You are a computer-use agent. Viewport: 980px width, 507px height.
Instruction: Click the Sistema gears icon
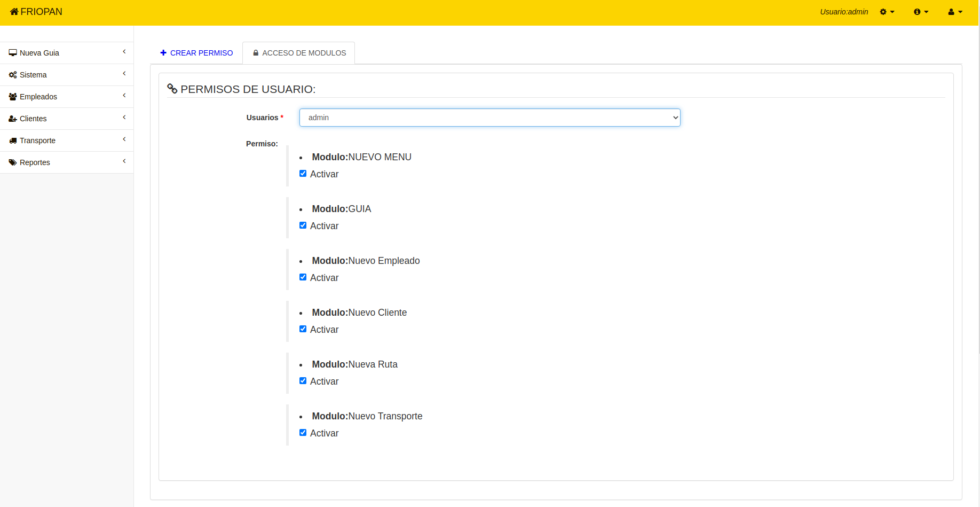(x=13, y=75)
